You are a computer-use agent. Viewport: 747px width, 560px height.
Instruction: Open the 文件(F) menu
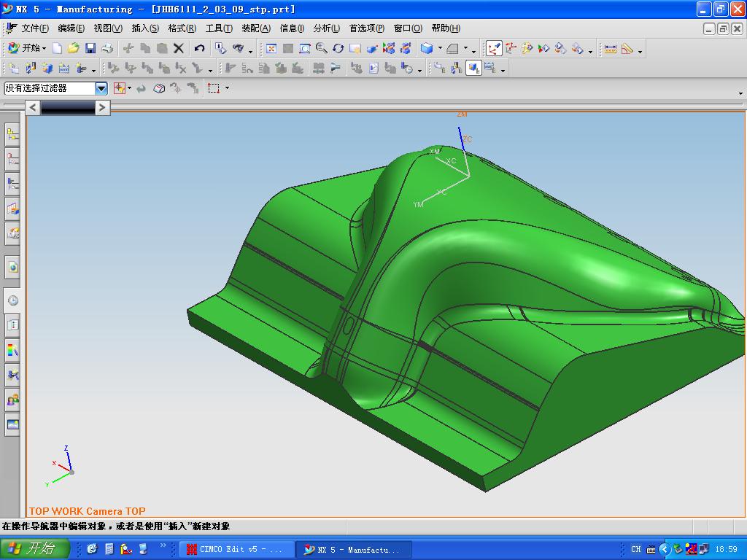pos(35,28)
